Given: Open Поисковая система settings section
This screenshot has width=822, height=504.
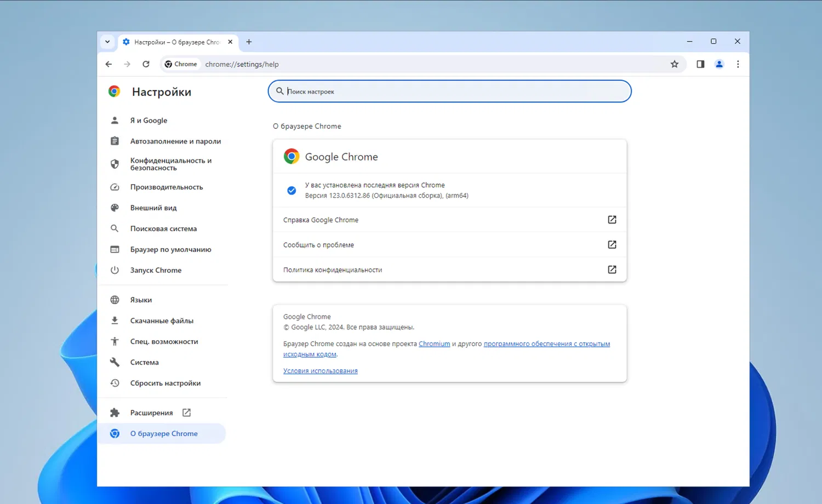Looking at the screenshot, I should [163, 228].
